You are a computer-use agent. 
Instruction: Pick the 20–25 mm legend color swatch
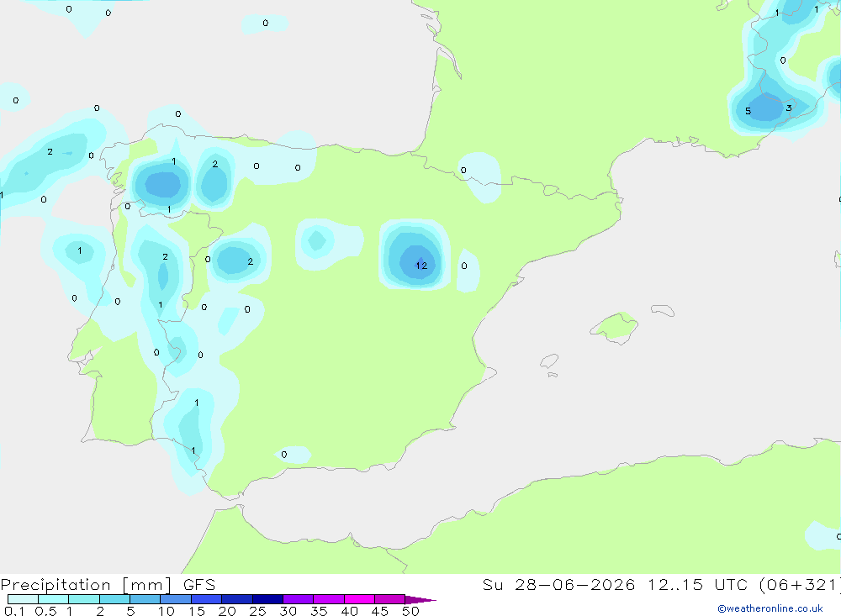(x=236, y=599)
